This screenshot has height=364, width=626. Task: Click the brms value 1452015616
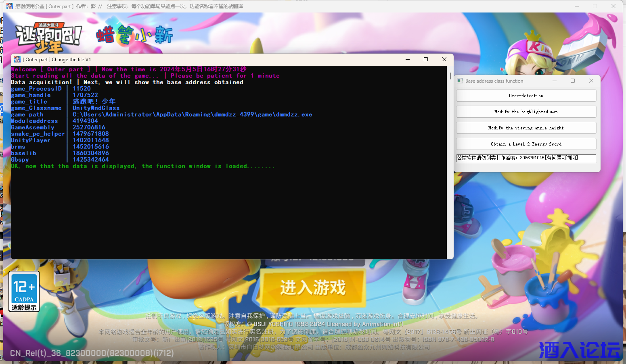[91, 147]
